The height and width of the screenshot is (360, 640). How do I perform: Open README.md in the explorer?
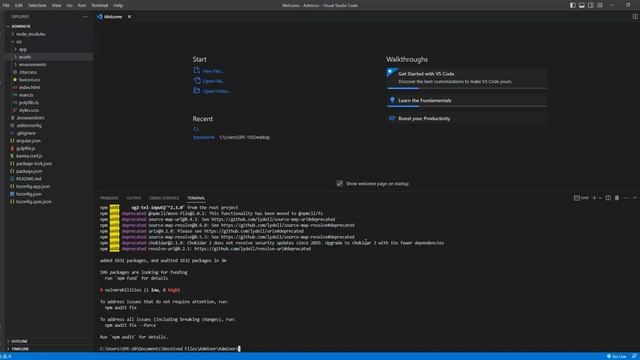pyautogui.click(x=29, y=179)
